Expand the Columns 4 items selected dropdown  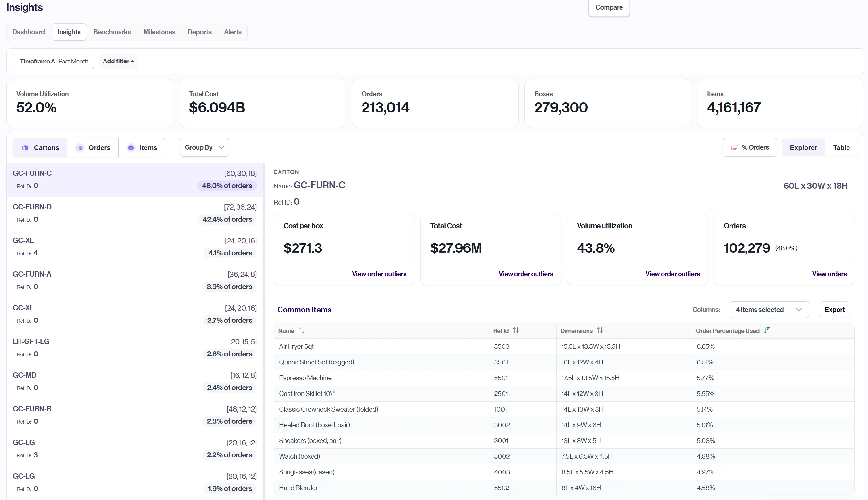click(x=769, y=309)
